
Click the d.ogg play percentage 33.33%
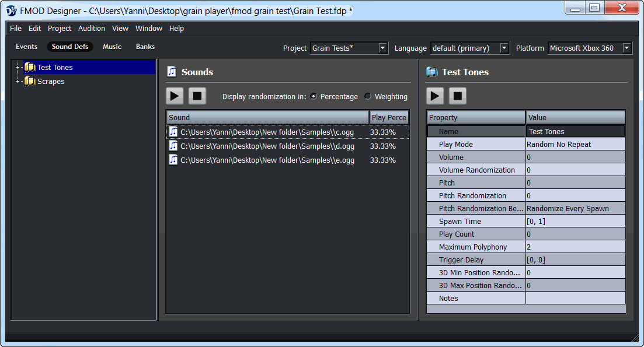[x=383, y=146]
